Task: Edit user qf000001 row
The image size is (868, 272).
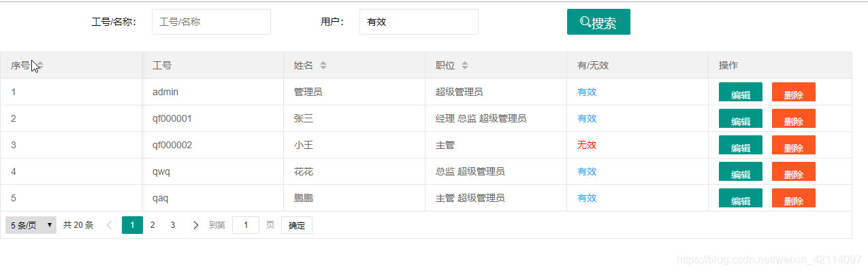Action: pyautogui.click(x=740, y=120)
